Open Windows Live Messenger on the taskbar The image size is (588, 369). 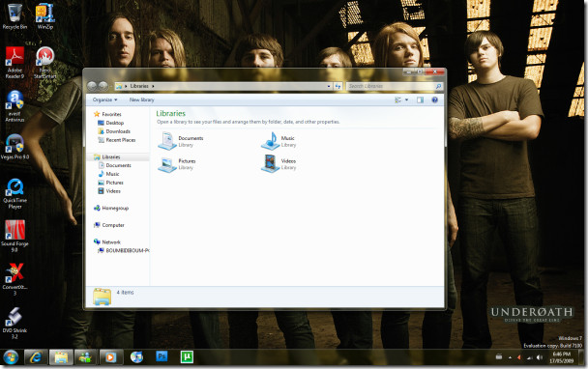[x=86, y=357]
